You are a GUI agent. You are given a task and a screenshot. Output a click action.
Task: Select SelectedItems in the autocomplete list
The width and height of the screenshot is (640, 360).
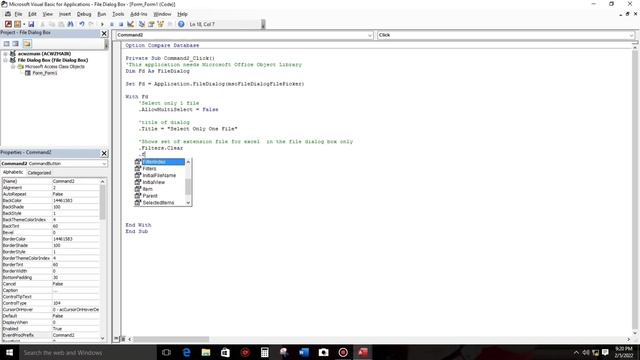pyautogui.click(x=159, y=202)
